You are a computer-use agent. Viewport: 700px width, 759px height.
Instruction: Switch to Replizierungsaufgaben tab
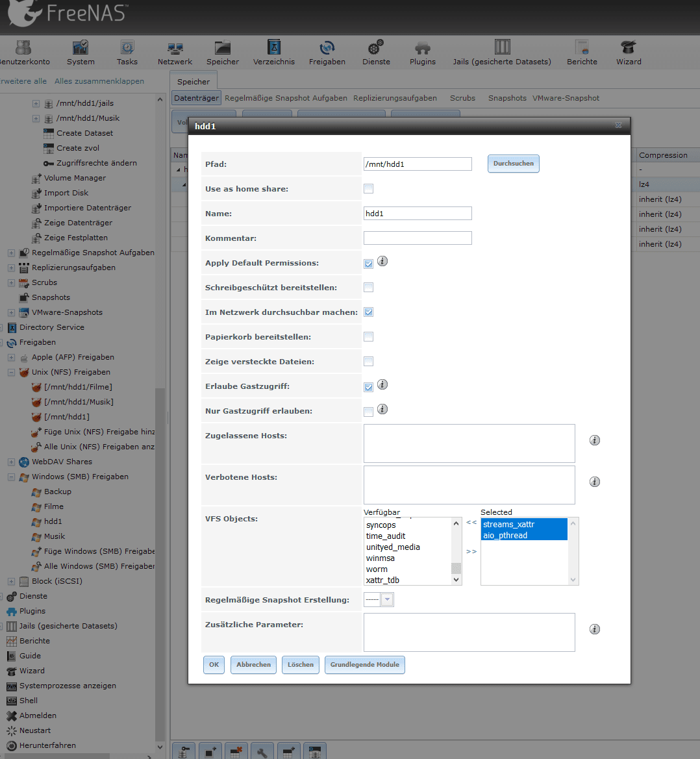[395, 98]
